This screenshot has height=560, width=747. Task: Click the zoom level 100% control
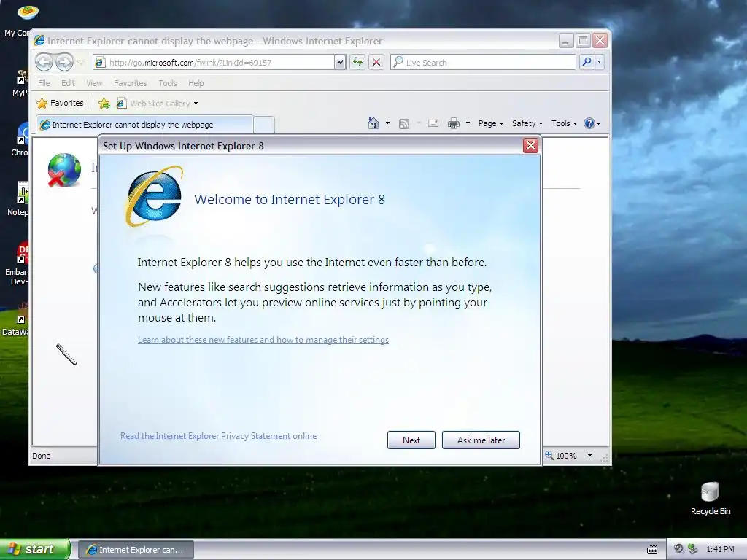(x=562, y=456)
